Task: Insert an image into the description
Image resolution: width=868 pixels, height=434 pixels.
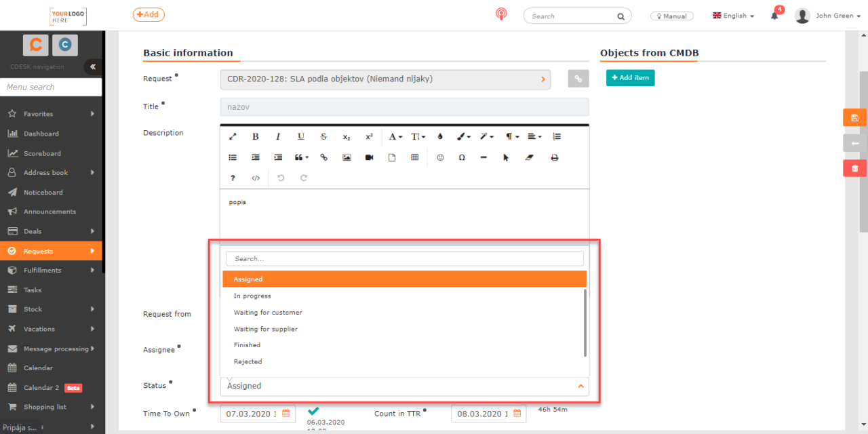Action: [x=347, y=157]
